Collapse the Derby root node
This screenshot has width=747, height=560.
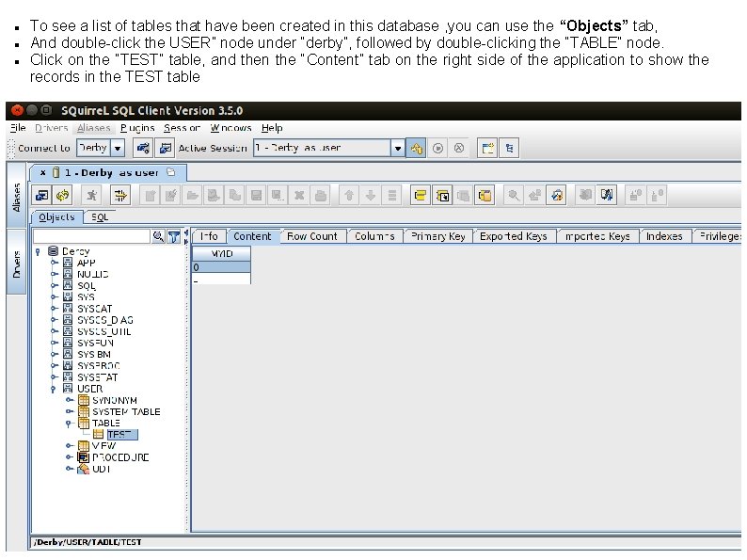point(39,251)
